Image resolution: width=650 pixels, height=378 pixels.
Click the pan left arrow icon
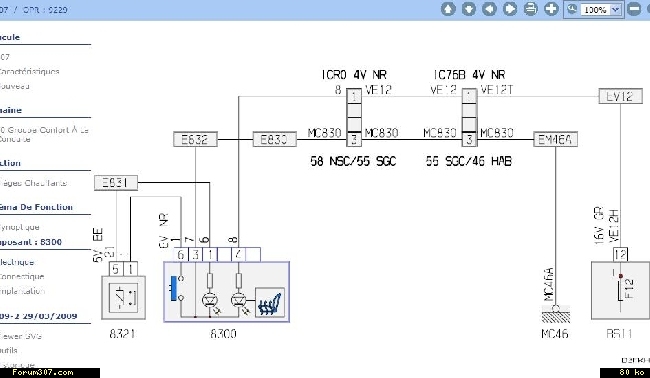pos(490,9)
